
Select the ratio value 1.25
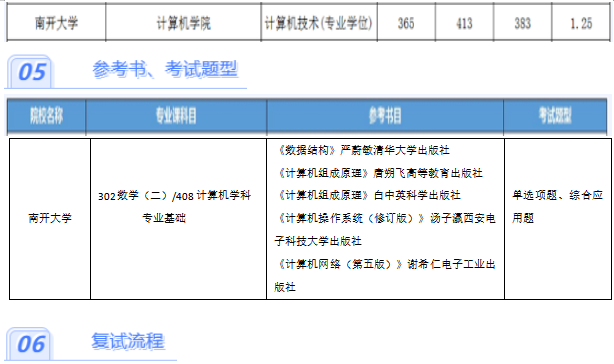(581, 23)
